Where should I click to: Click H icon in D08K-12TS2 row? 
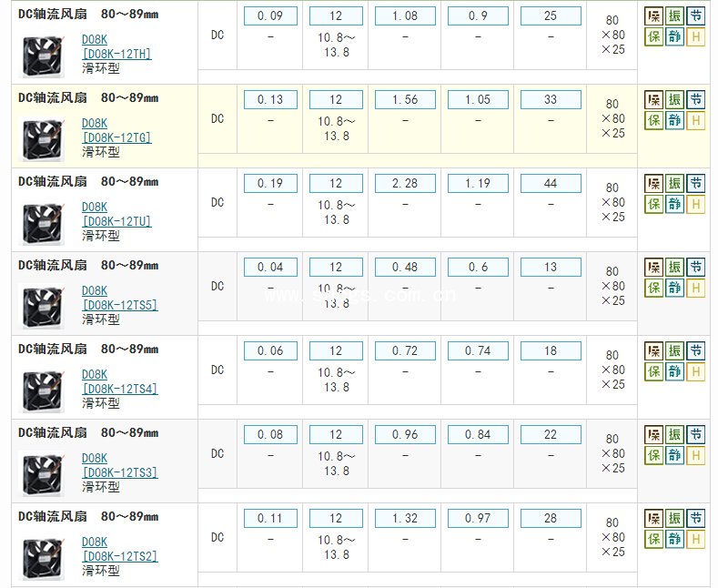tap(695, 540)
